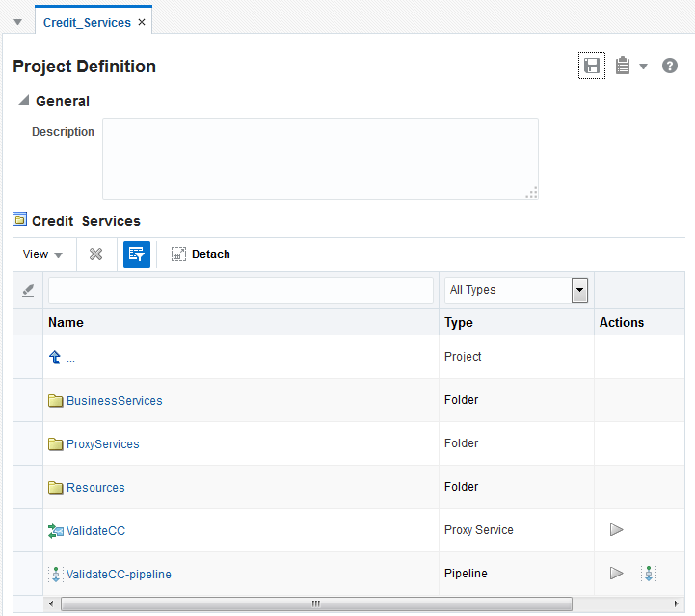Click the horizontal scrollbar thumb
This screenshot has height=616, width=695.
(x=316, y=603)
